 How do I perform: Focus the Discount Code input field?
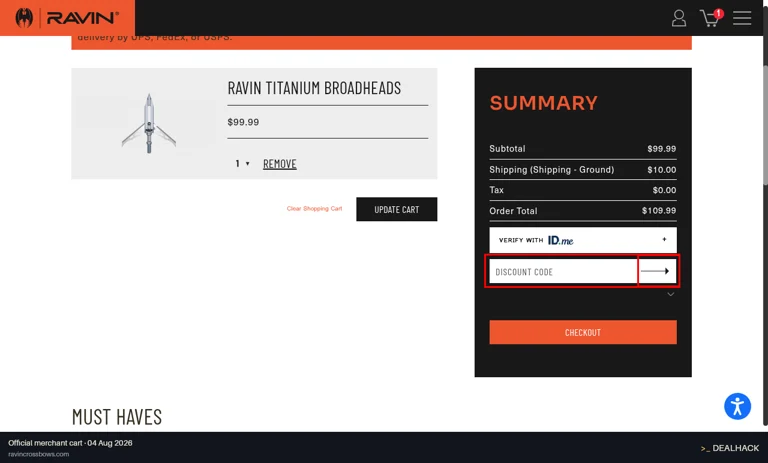[563, 271]
